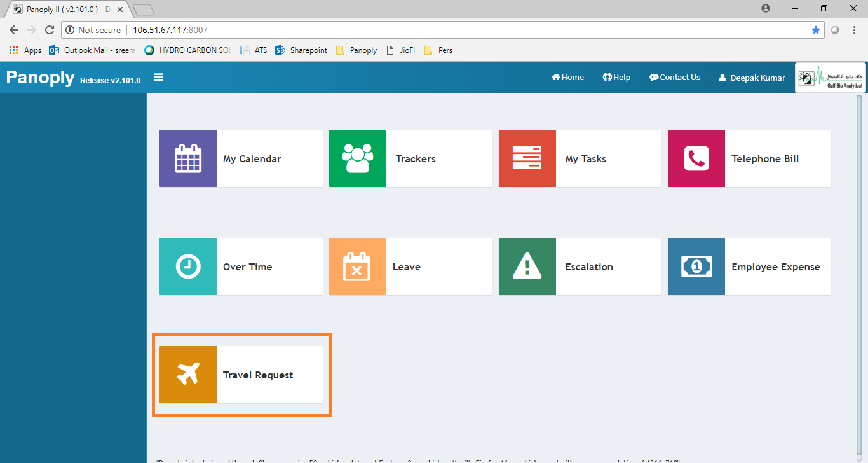This screenshot has height=463, width=868.
Task: Open ATS bookmark
Action: point(254,50)
